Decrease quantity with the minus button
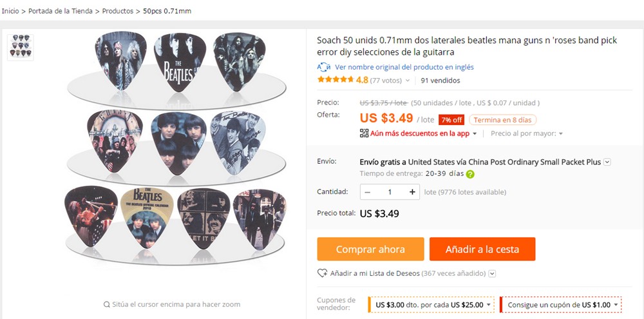The width and height of the screenshot is (644, 319). click(x=367, y=192)
